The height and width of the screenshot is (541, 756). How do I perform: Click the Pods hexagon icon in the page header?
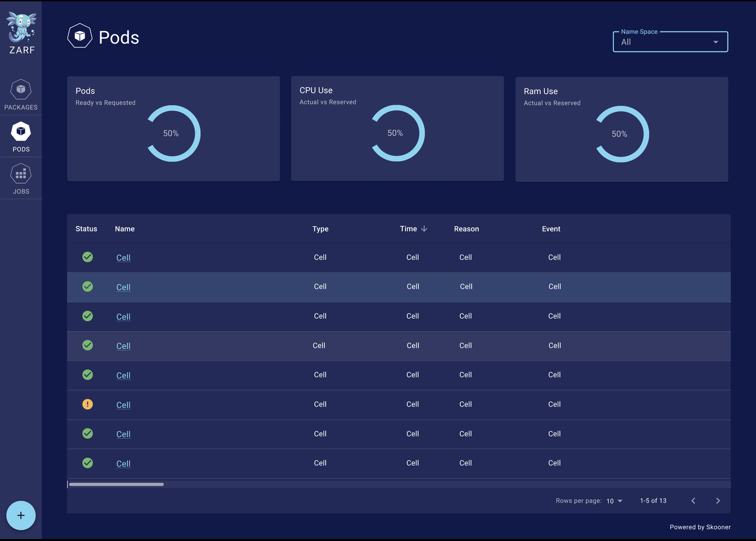tap(80, 36)
